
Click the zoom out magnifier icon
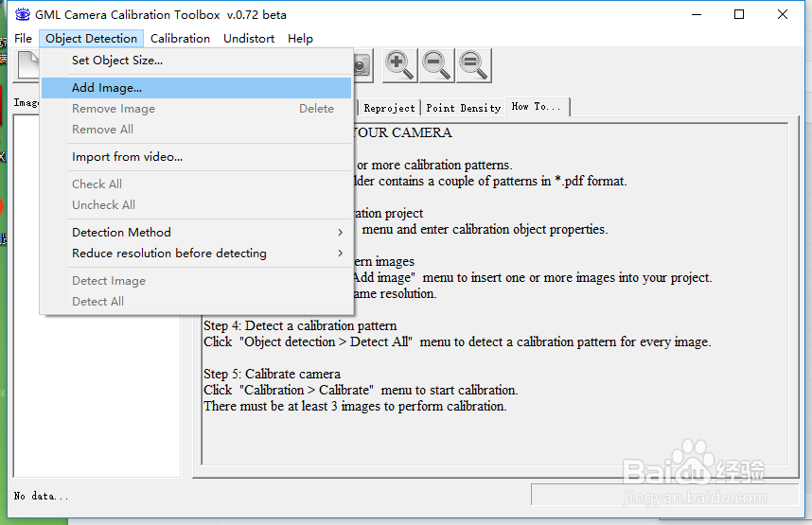(436, 66)
